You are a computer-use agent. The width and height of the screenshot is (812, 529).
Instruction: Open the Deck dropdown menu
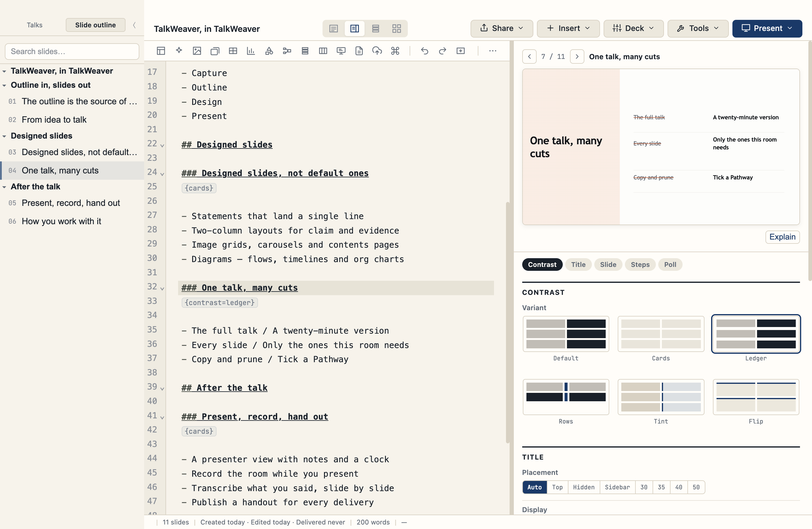pos(633,28)
